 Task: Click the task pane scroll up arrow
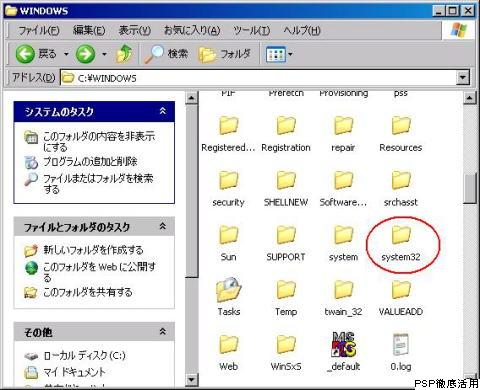point(191,98)
